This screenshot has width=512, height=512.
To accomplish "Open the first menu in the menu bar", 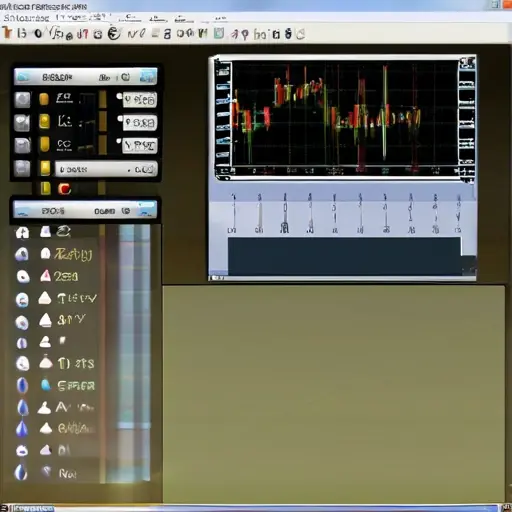I will click(26, 18).
